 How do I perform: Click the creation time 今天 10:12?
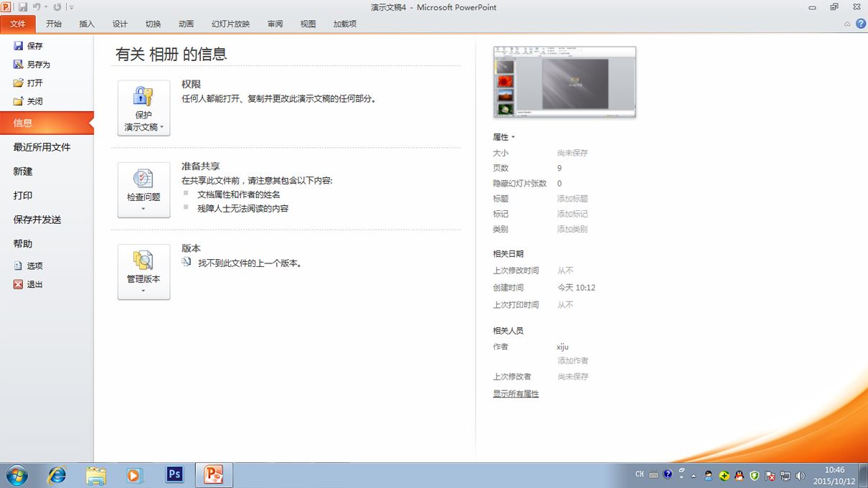point(576,288)
